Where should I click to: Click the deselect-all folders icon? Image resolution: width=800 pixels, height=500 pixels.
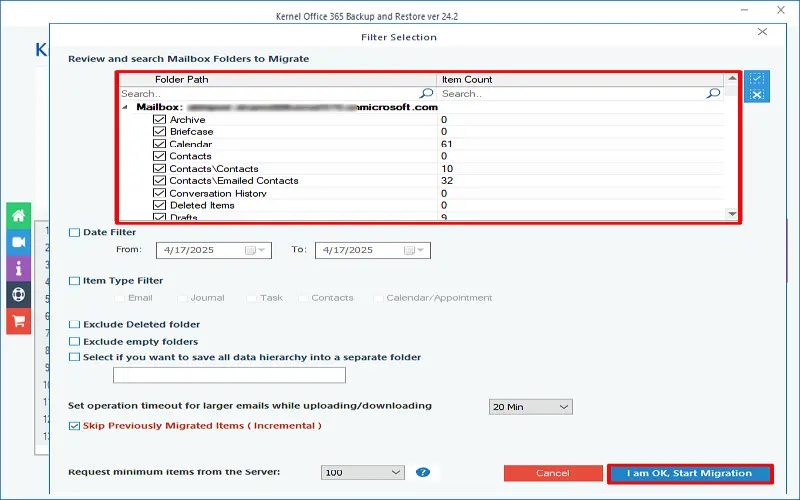(757, 94)
